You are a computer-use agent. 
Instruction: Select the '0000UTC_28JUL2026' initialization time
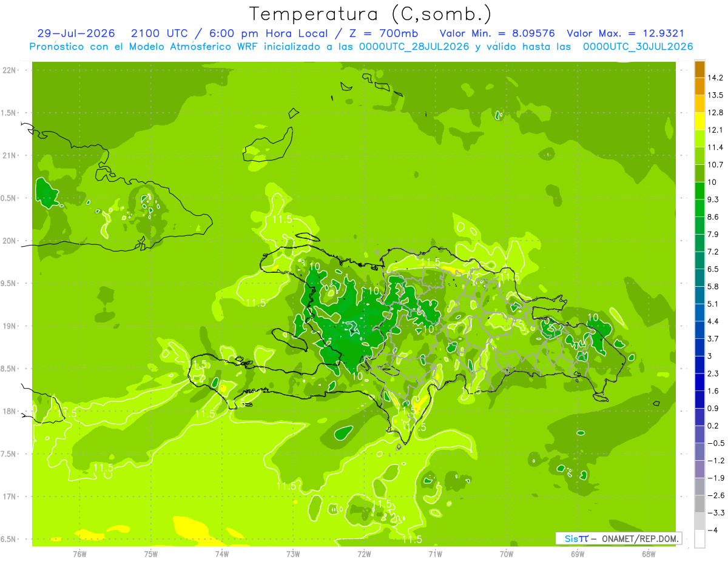click(x=414, y=46)
